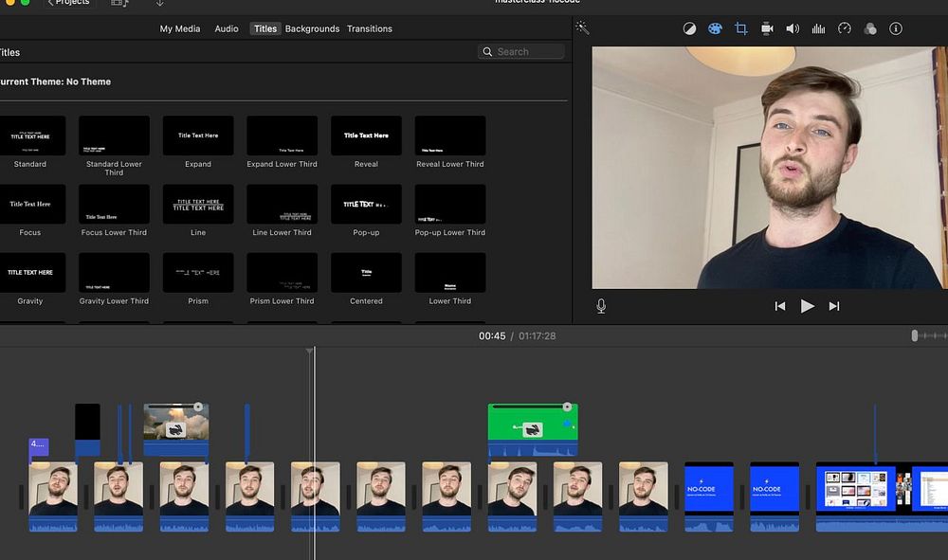This screenshot has height=560, width=948.
Task: Skip to the previous clip
Action: [780, 306]
